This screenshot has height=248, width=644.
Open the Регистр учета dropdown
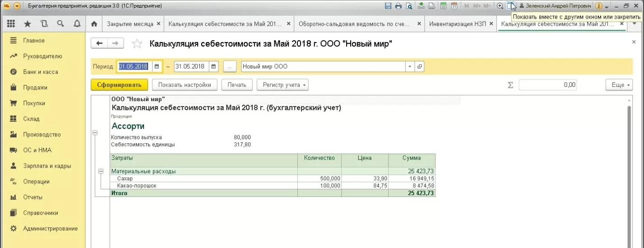click(x=283, y=84)
